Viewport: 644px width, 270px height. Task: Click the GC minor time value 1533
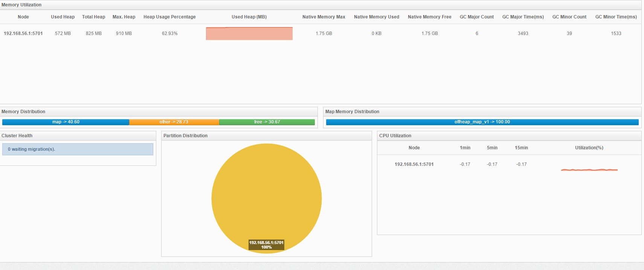click(x=616, y=33)
